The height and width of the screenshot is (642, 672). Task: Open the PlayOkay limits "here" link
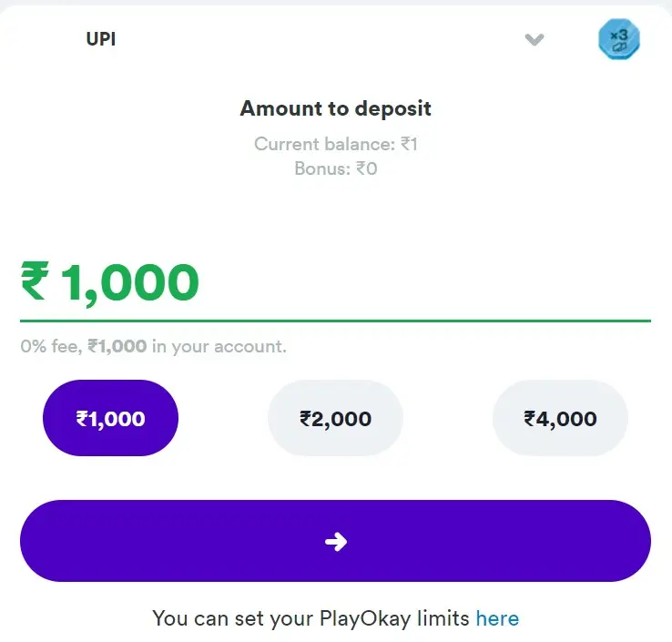click(x=497, y=619)
